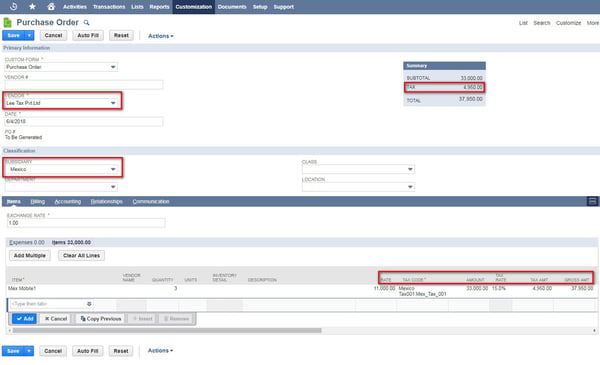600x365 pixels.
Task: Click the Add line button
Action: pyautogui.click(x=24, y=319)
